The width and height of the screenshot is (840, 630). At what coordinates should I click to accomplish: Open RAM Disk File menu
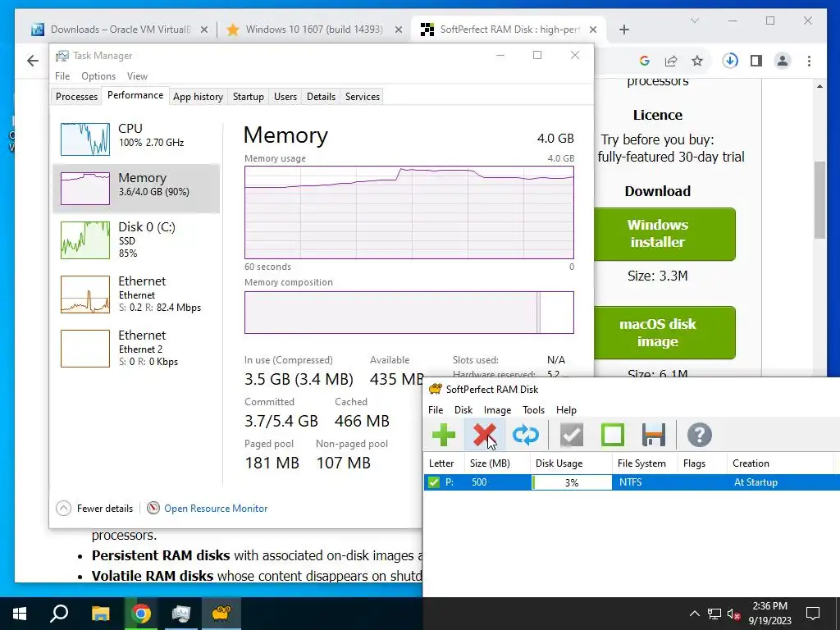click(x=436, y=410)
